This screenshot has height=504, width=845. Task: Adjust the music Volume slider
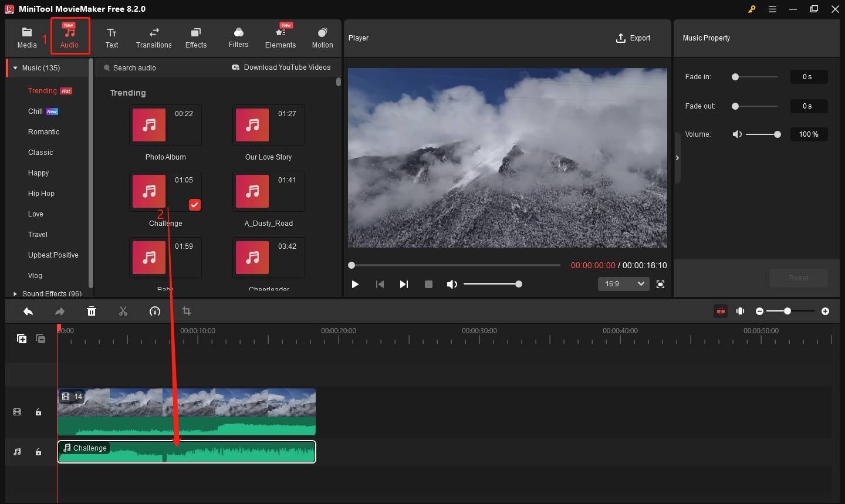763,134
